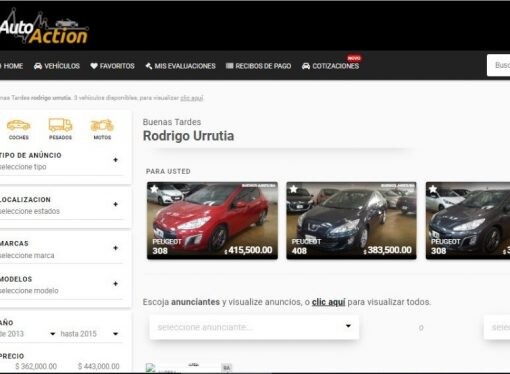Click the $ 362,000.00 minimum price
510x374 pixels.
[x=36, y=366]
